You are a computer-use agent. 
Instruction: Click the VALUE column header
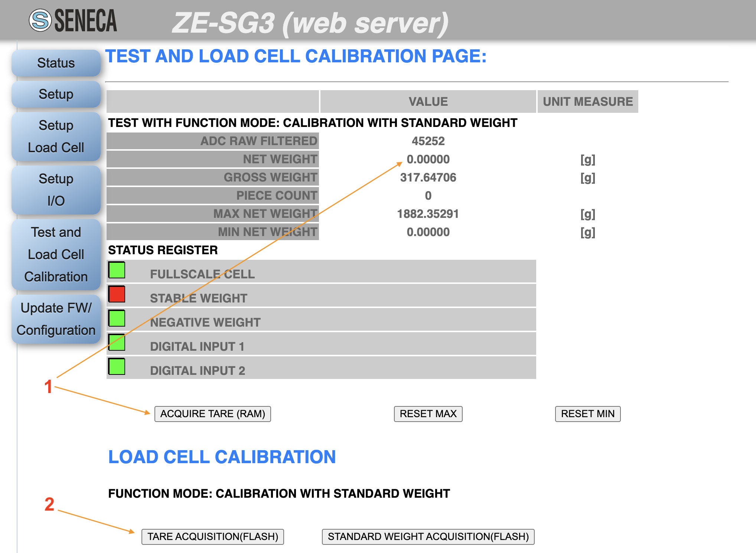[428, 101]
